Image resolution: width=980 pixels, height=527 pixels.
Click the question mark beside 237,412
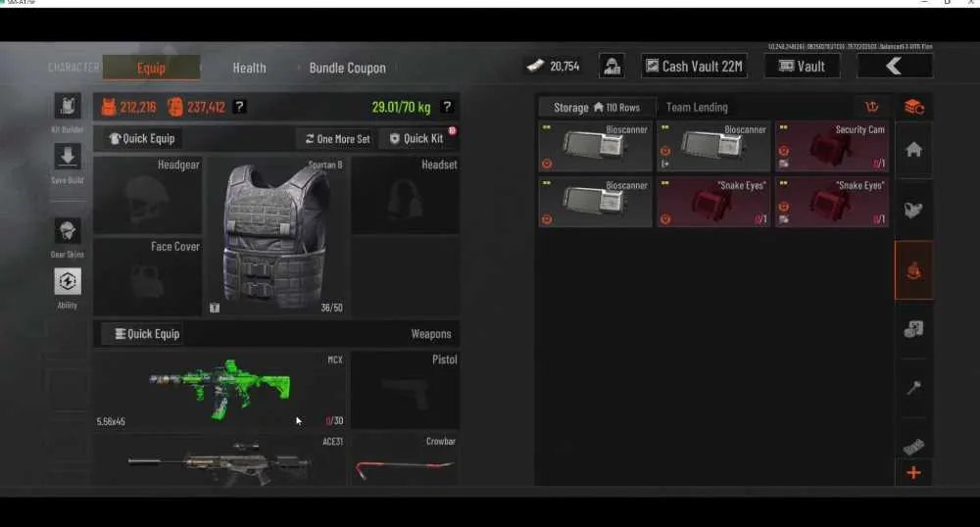pos(239,107)
